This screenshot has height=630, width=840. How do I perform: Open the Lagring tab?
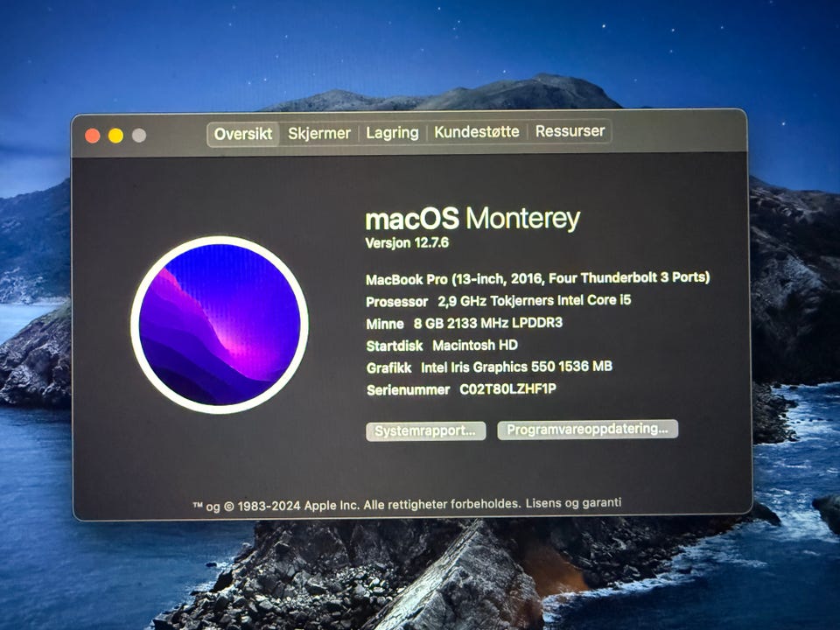(x=392, y=133)
